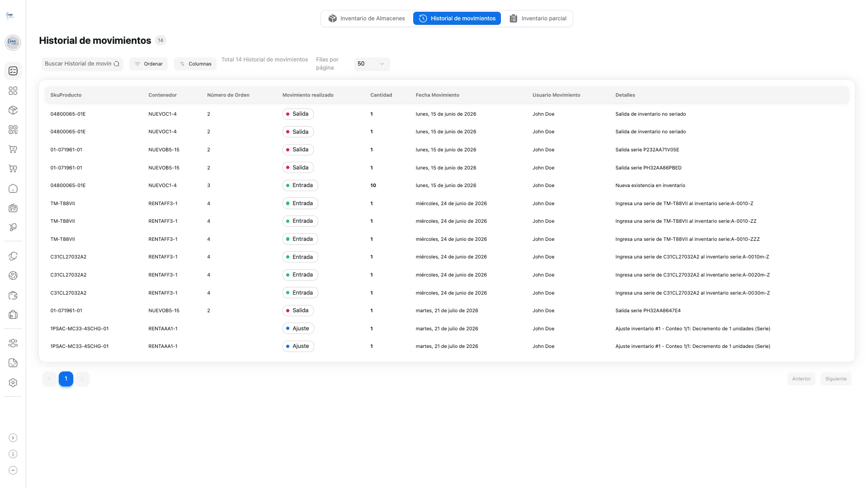Screen dimensions: 868x488
Task: Click the company avatar in sidebar
Action: pyautogui.click(x=13, y=42)
